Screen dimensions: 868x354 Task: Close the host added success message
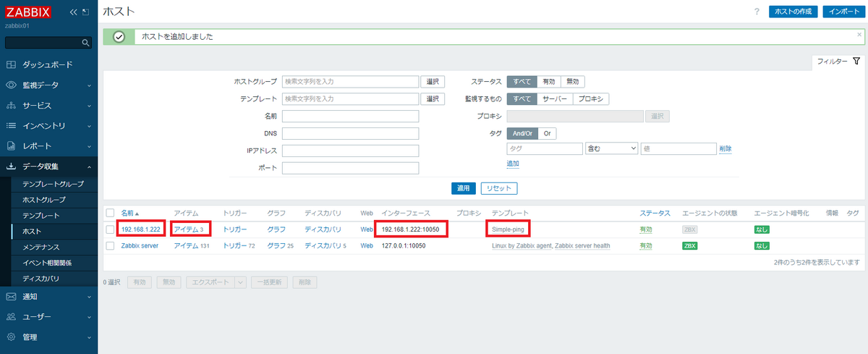859,33
